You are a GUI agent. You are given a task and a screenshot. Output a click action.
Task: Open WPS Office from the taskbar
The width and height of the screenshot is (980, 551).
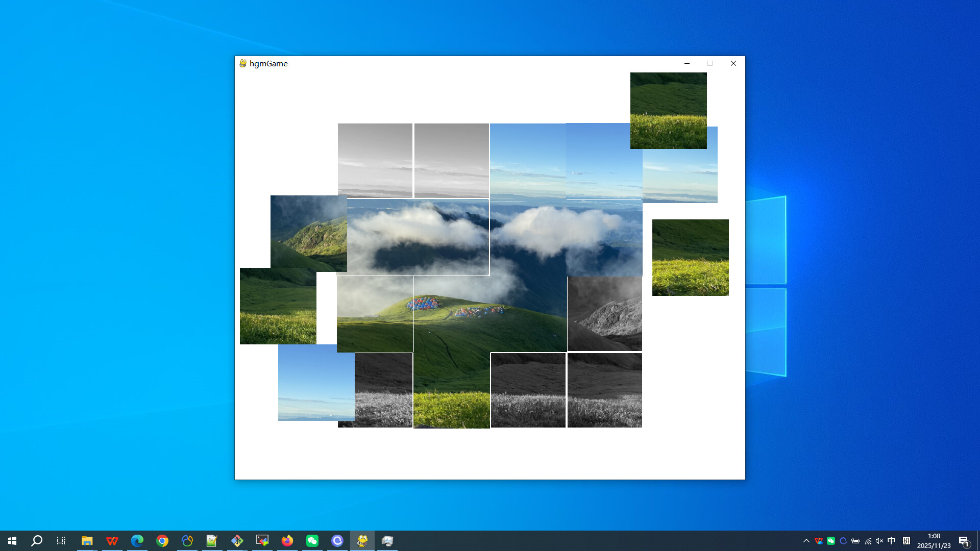[112, 540]
